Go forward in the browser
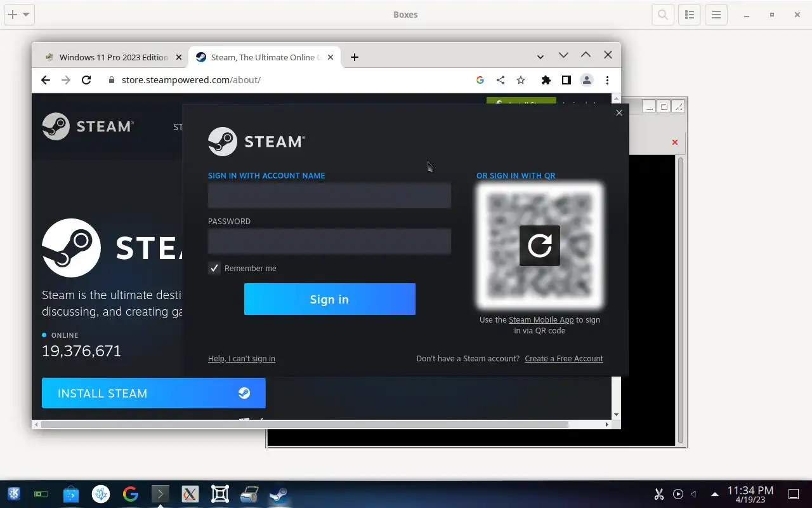The width and height of the screenshot is (812, 508). [x=66, y=80]
